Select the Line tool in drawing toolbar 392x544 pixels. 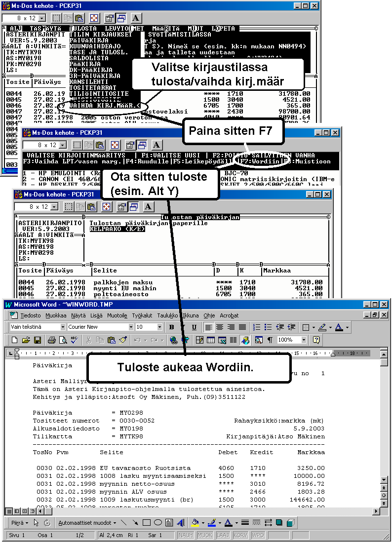pos(124,522)
